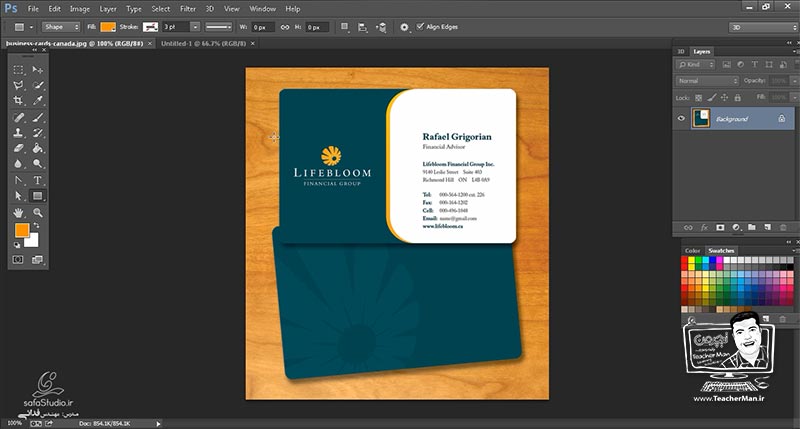This screenshot has width=800, height=429.
Task: Create new fill or adjustment layer
Action: (736, 228)
